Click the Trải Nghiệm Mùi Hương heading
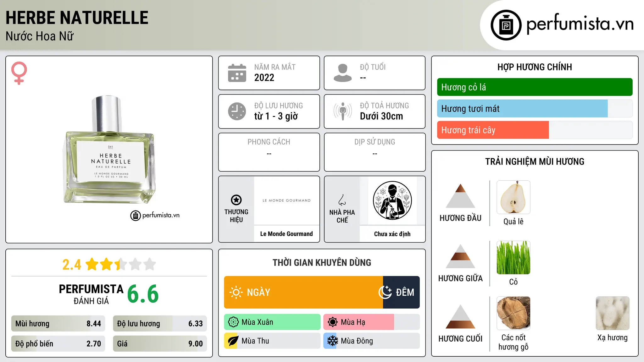The image size is (644, 362). (x=535, y=162)
